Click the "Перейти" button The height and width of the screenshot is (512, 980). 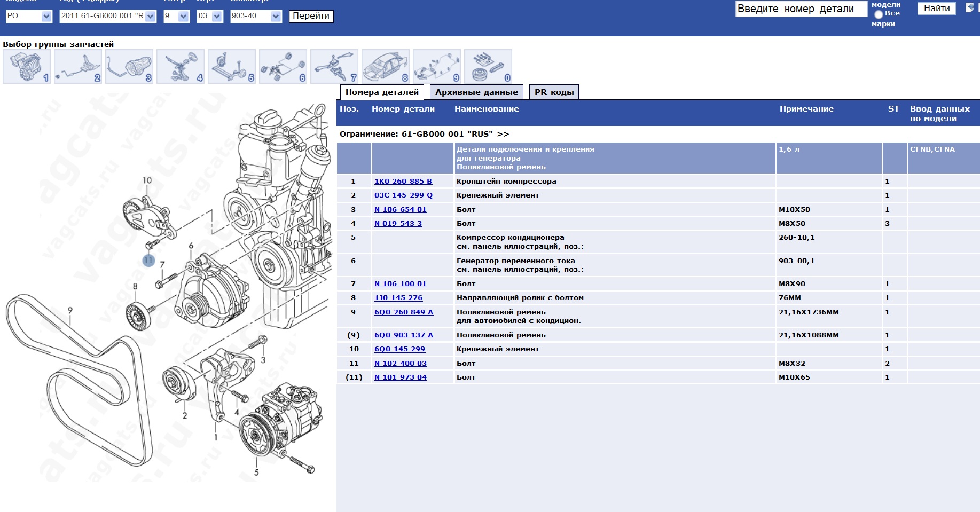point(311,16)
